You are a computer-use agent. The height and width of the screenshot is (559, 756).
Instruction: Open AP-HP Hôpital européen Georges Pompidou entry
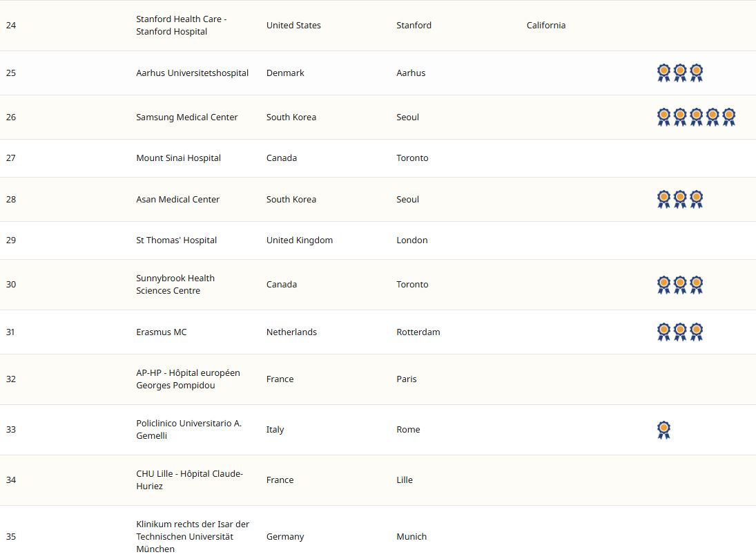coord(188,379)
